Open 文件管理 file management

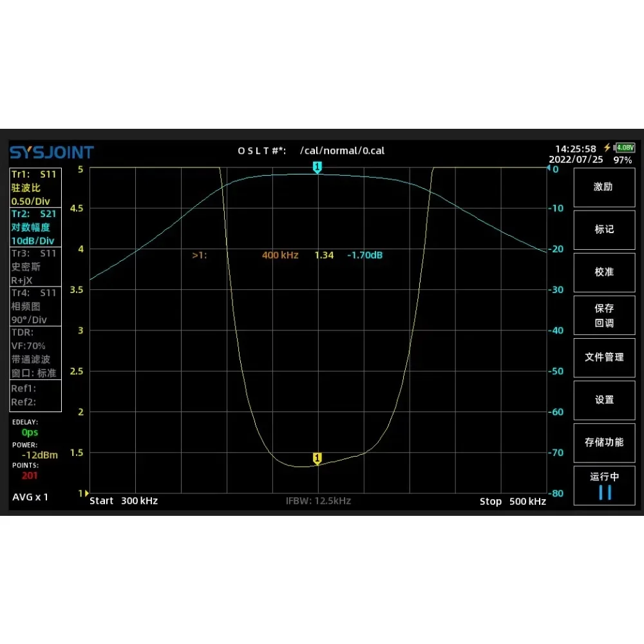604,357
